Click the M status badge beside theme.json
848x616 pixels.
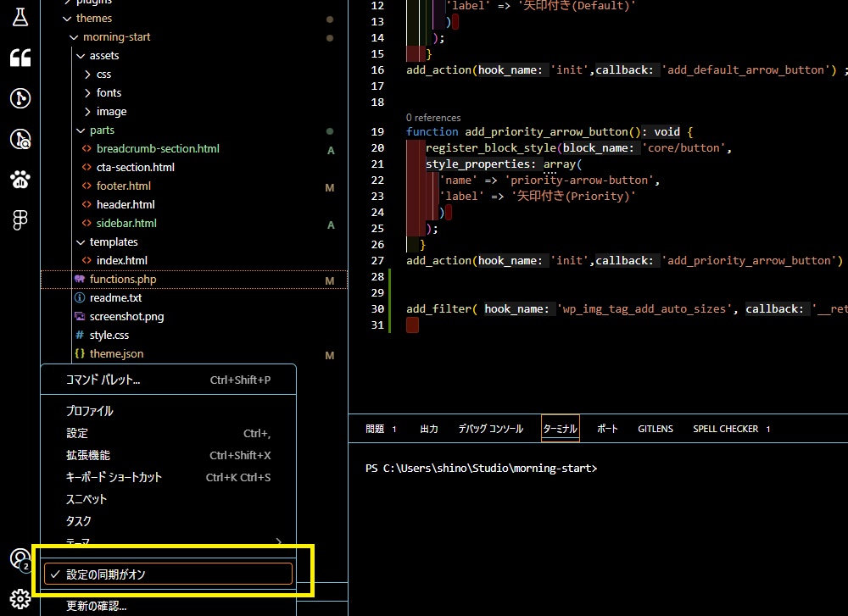point(329,356)
